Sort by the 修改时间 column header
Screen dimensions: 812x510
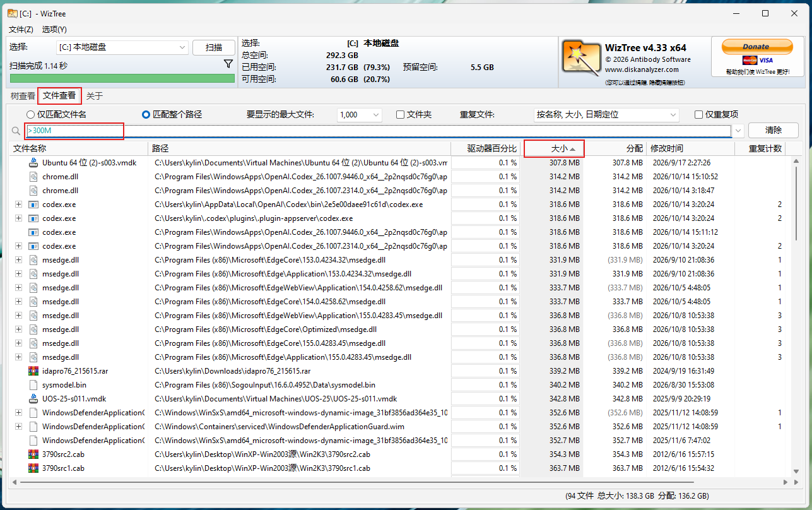pyautogui.click(x=691, y=148)
